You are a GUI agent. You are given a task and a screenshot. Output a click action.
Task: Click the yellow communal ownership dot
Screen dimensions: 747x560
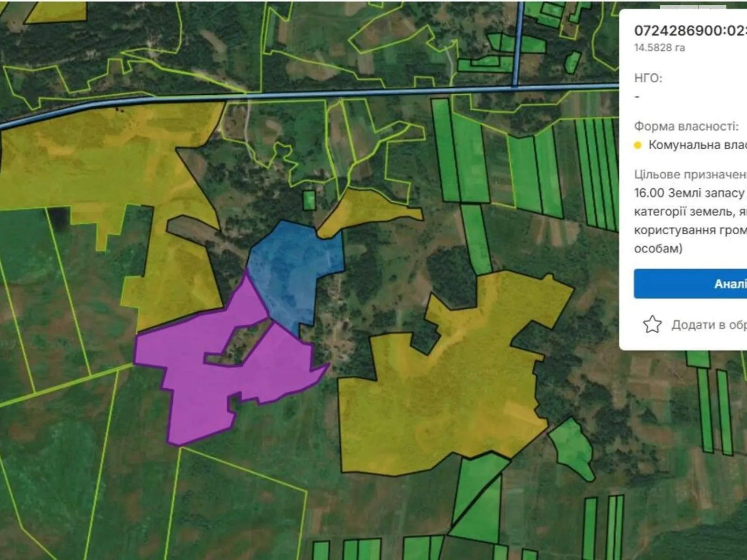(x=638, y=146)
